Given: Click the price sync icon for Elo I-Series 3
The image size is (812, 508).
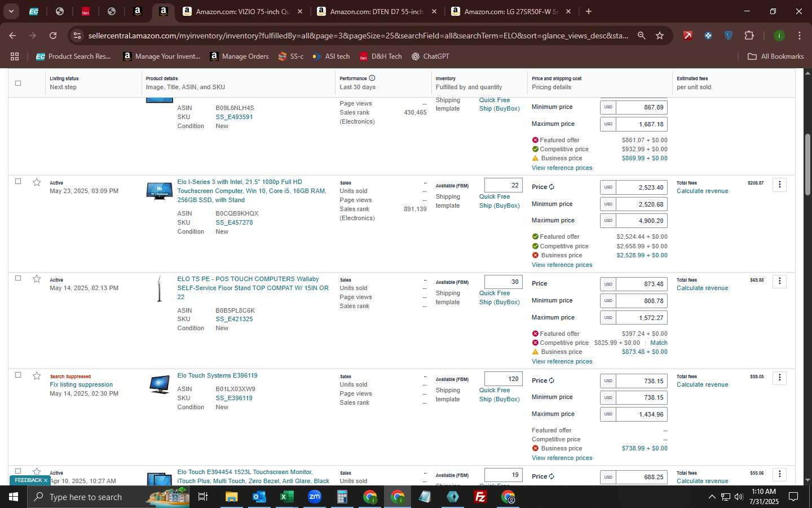Looking at the screenshot, I should point(551,187).
